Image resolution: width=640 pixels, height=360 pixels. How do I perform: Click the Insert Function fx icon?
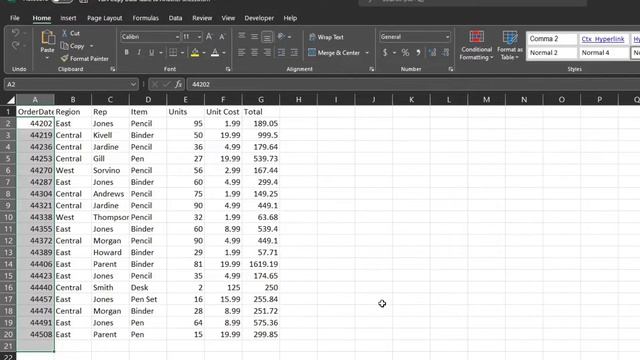(178, 84)
